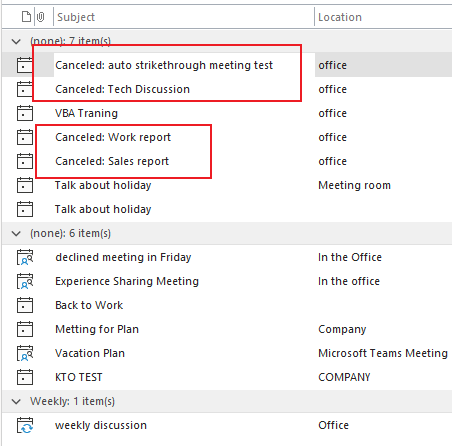Collapse the (none): 7 item(s) group

pos(16,41)
